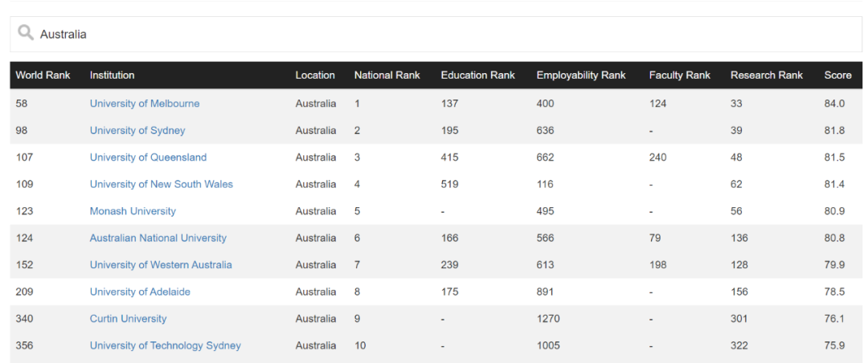Select world rank value 340
This screenshot has width=868, height=363.
point(24,319)
